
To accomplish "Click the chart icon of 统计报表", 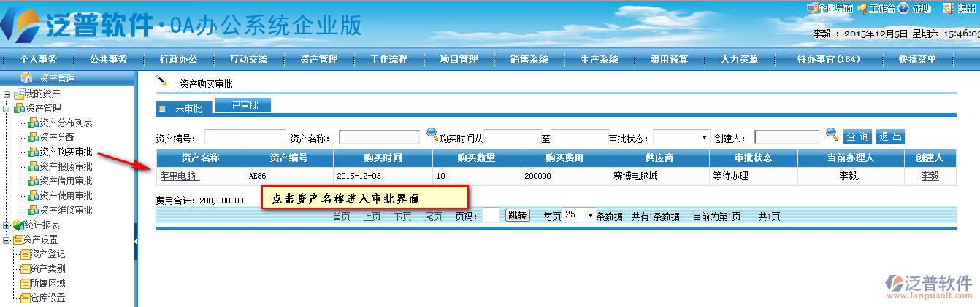I will (19, 225).
